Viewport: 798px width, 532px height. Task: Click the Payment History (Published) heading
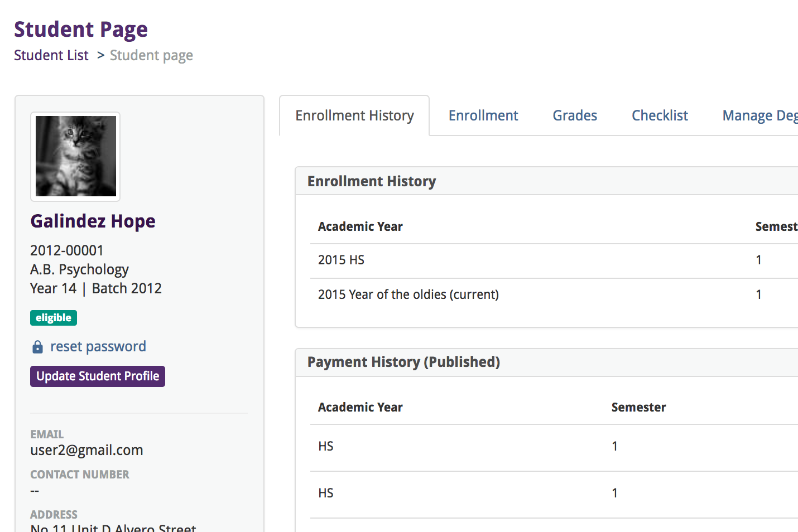pyautogui.click(x=403, y=362)
